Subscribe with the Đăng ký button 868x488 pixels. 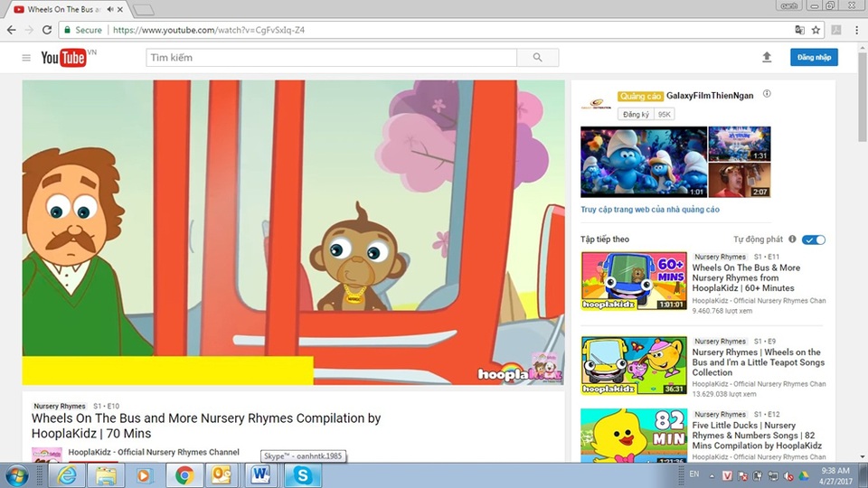(636, 114)
